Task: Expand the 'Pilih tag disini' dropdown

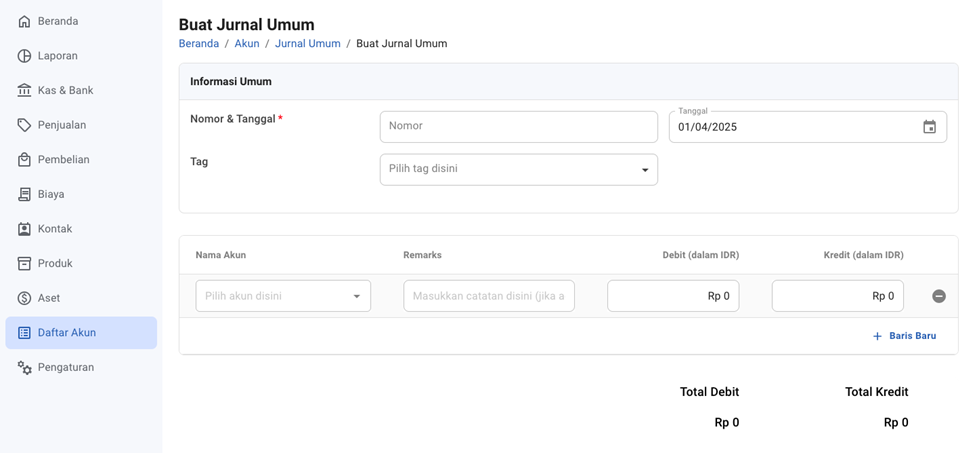Action: pyautogui.click(x=518, y=170)
